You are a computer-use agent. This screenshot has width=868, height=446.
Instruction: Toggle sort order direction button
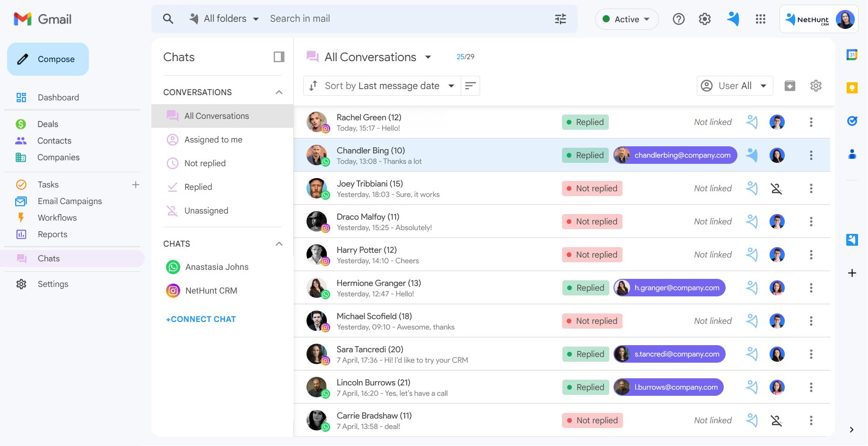click(x=470, y=86)
